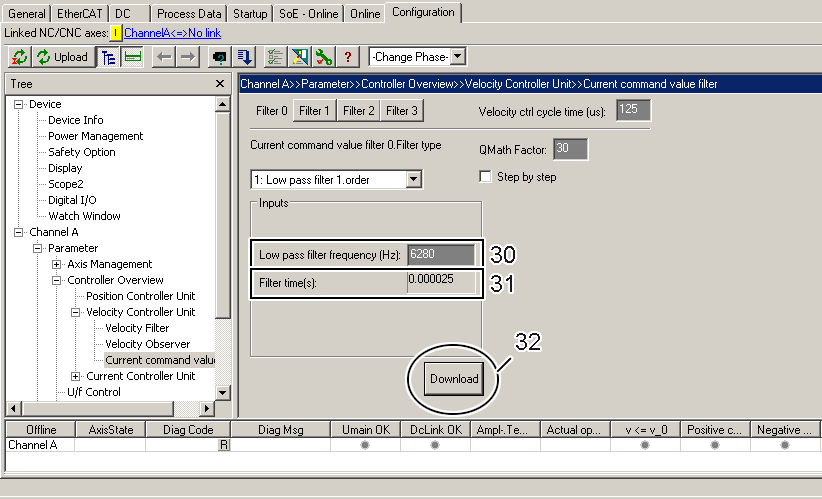Click the yellow warning icon beside linked axes

click(x=115, y=33)
